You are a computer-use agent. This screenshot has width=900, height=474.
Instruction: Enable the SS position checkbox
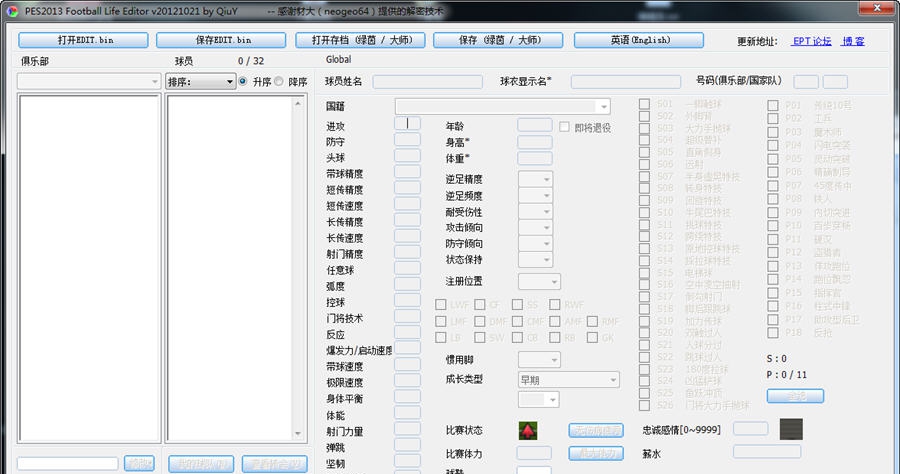point(518,305)
